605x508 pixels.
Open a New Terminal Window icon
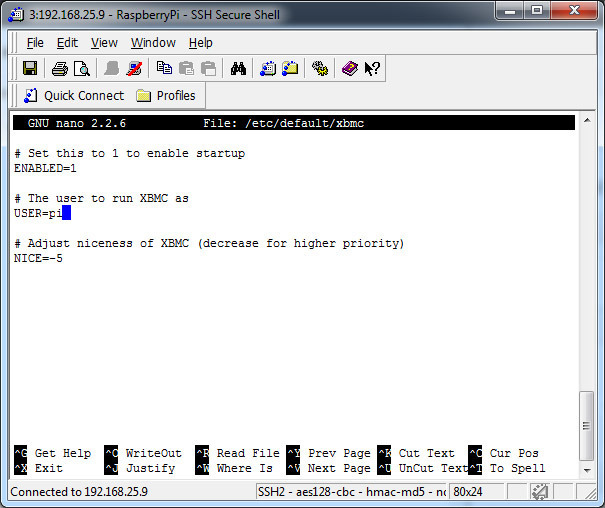(x=268, y=69)
